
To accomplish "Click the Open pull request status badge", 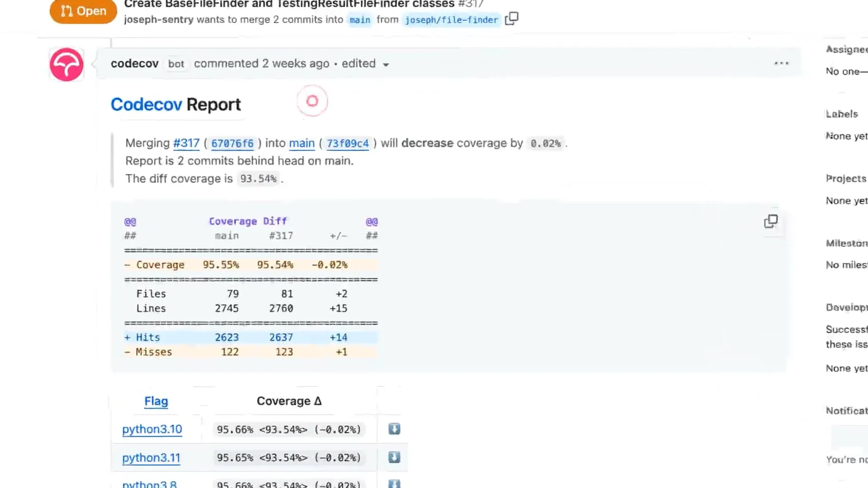I will pos(83,11).
